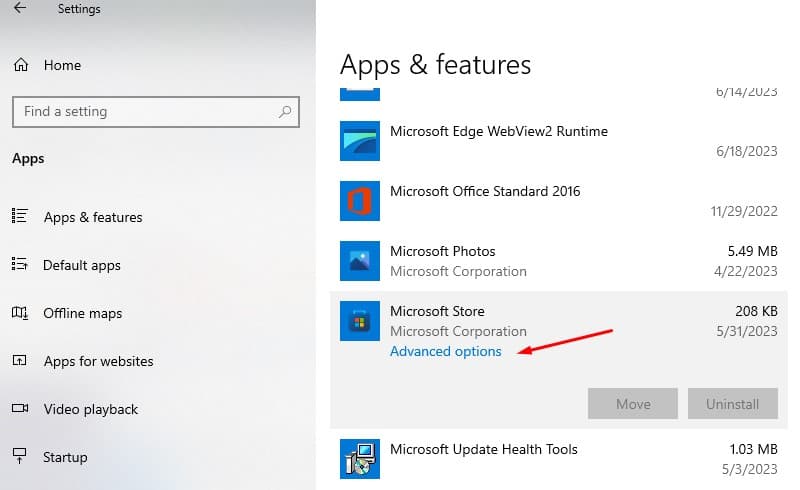Select Microsoft Store entry name
The width and height of the screenshot is (800, 490).
[x=437, y=311]
